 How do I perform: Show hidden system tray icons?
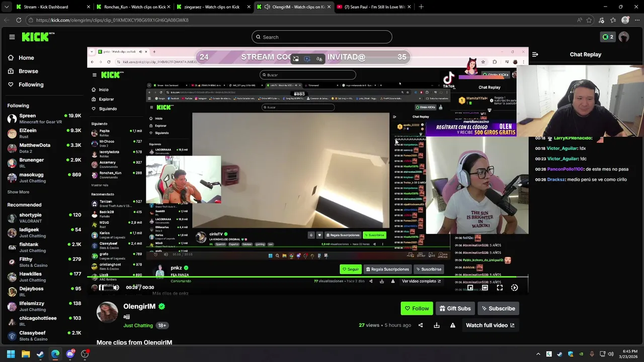click(x=538, y=354)
